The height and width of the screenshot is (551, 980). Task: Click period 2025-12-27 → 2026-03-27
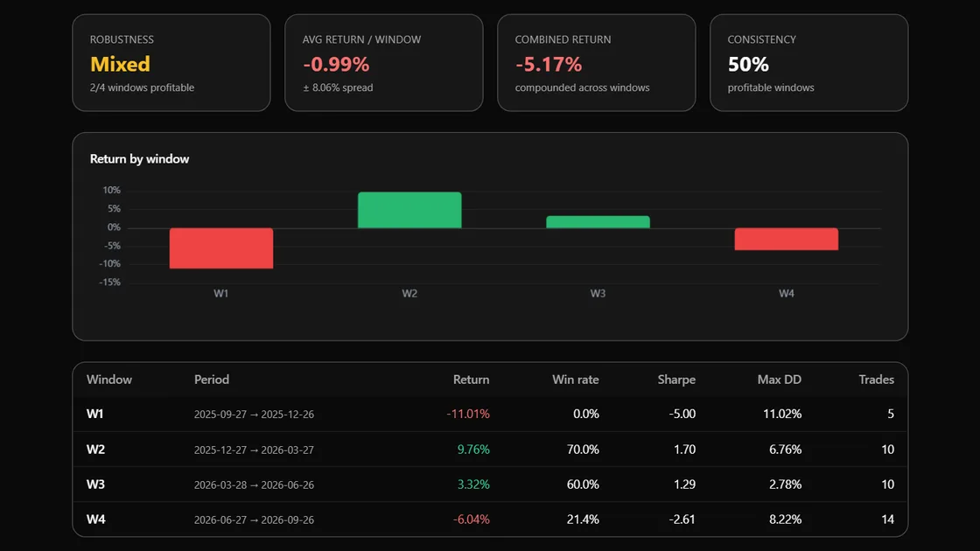point(254,450)
